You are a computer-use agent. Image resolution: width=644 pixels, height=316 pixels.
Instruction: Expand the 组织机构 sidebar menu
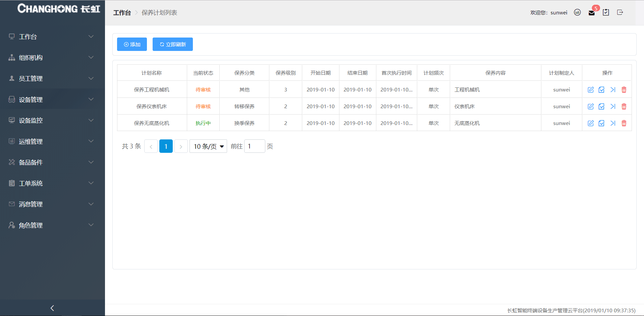pyautogui.click(x=52, y=58)
